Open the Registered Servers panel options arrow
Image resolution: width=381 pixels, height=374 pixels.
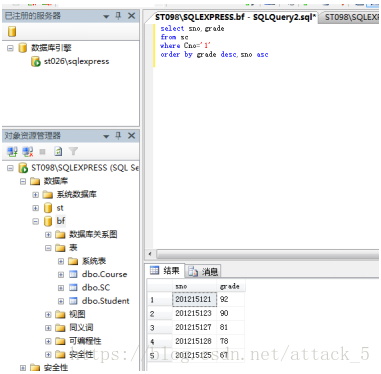(x=106, y=16)
